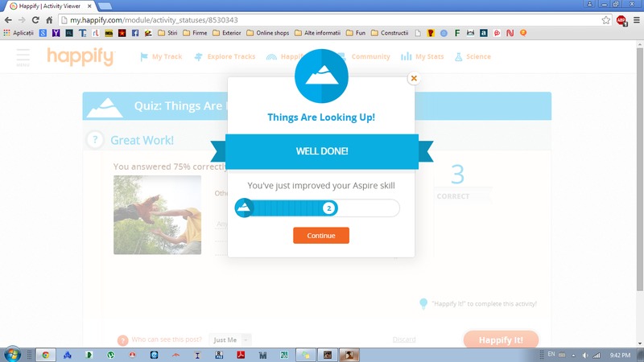Click the orange Continue button
644x362 pixels.
pyautogui.click(x=321, y=236)
